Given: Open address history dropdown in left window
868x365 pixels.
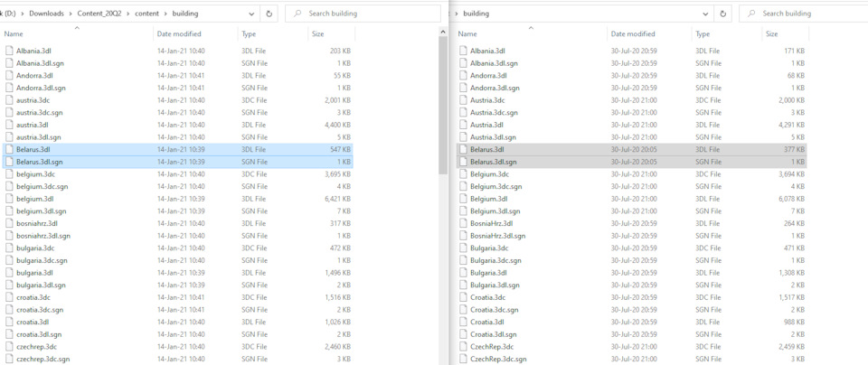Looking at the screenshot, I should click(x=252, y=14).
